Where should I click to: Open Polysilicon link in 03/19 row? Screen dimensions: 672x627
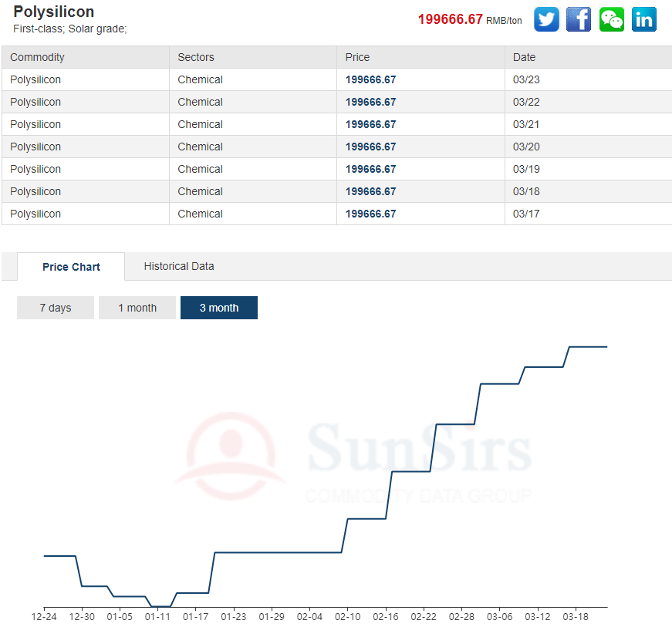tap(35, 169)
